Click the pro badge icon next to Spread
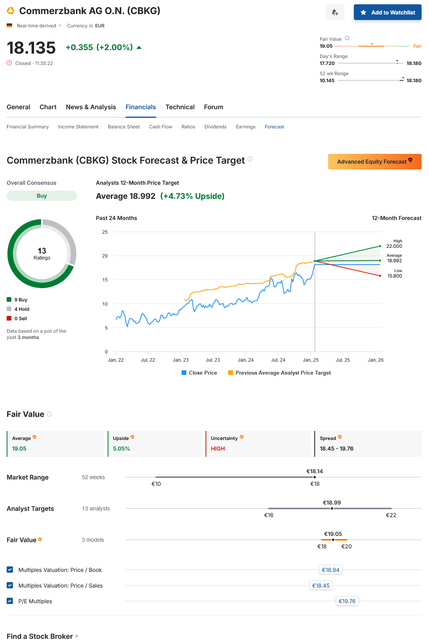Image resolution: width=429 pixels, height=640 pixels. point(340,437)
